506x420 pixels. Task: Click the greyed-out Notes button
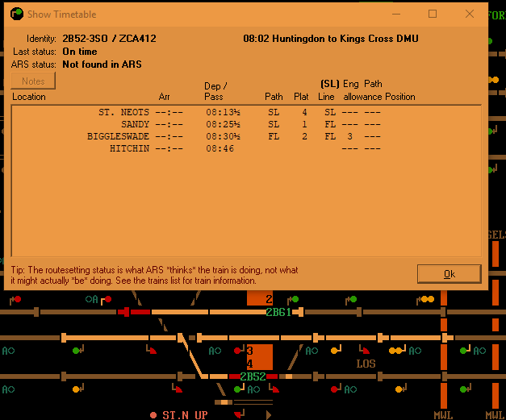tap(33, 81)
